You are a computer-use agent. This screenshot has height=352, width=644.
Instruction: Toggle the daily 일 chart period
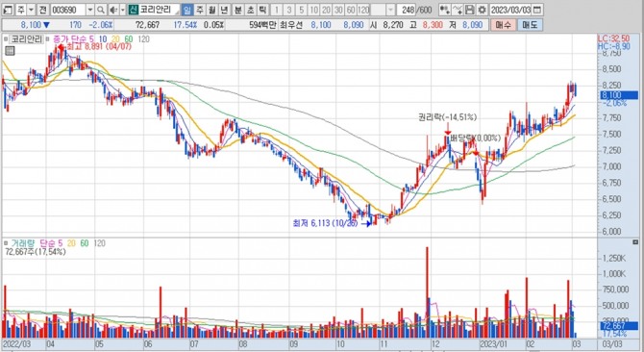(x=186, y=10)
